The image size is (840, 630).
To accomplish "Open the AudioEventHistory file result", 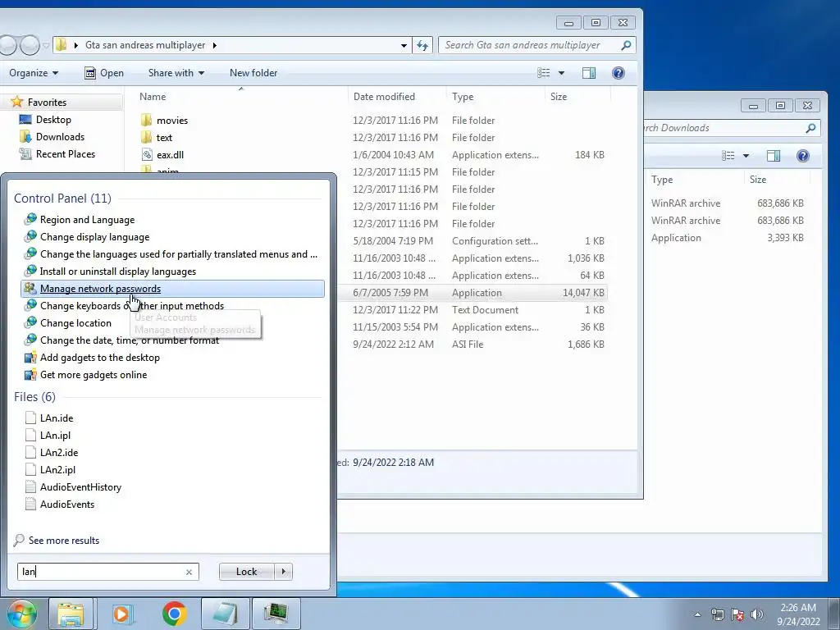I will 80,487.
